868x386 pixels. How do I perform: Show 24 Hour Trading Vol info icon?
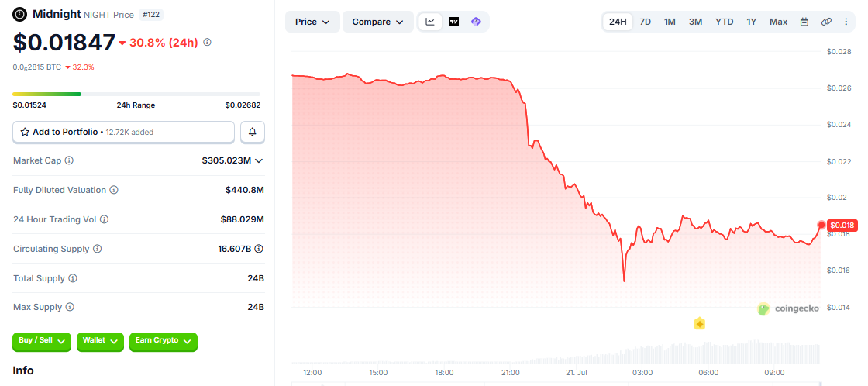(x=104, y=219)
